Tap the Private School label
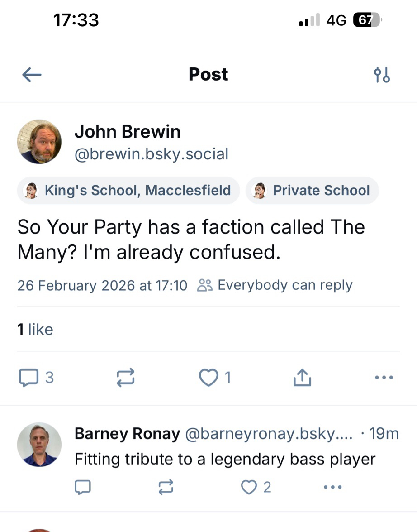The image size is (417, 532). [x=312, y=191]
